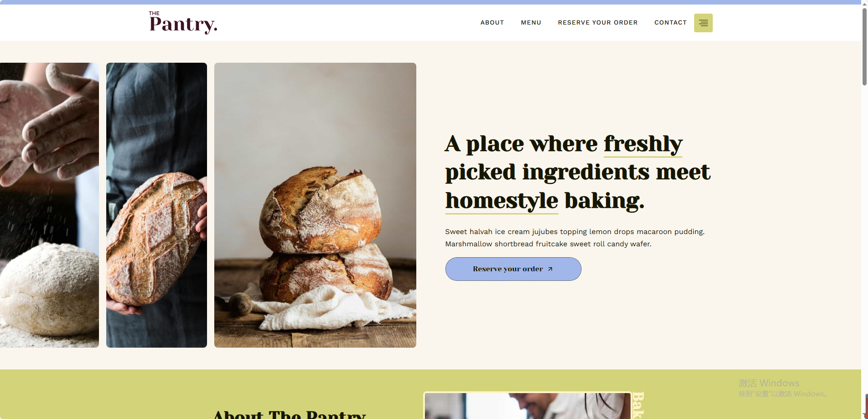Click the Reserve your order button
This screenshot has width=868, height=419.
pos(513,269)
